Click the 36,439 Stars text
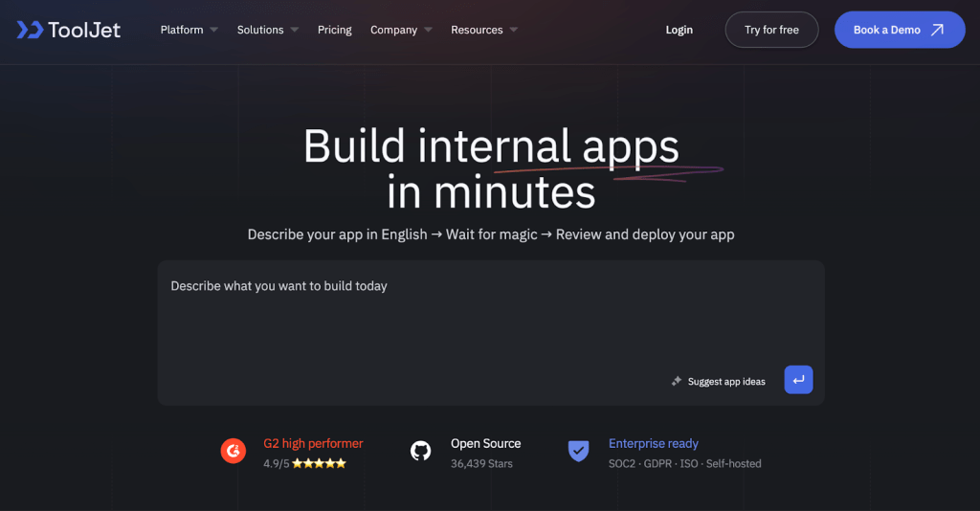 coord(481,463)
